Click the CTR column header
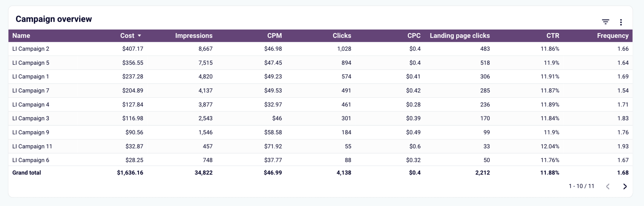 click(553, 36)
